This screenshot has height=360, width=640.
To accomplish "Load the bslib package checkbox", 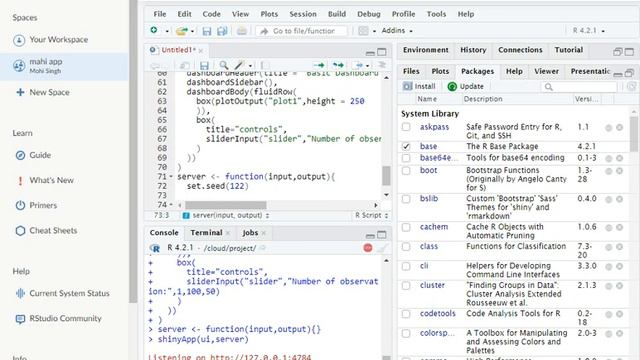I will (406, 199).
